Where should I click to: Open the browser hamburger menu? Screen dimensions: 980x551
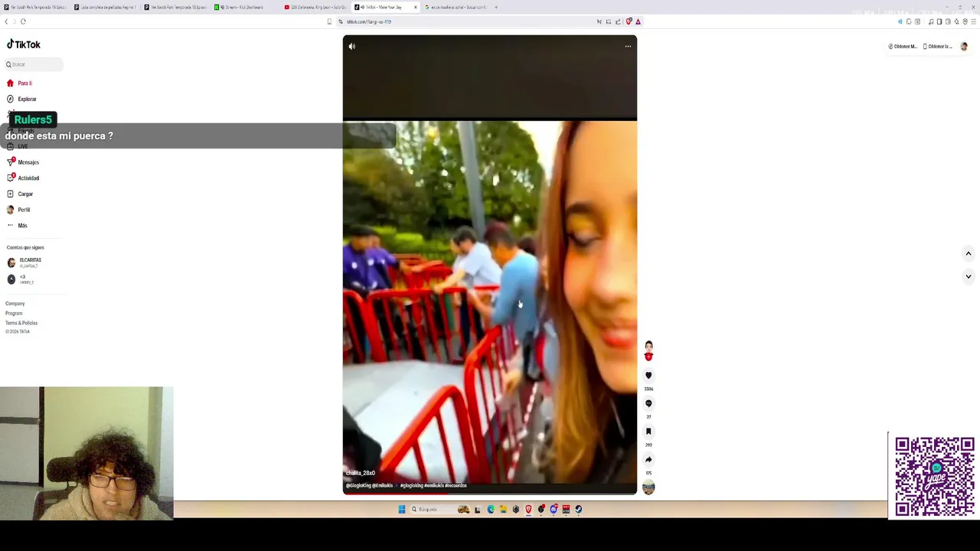point(973,21)
